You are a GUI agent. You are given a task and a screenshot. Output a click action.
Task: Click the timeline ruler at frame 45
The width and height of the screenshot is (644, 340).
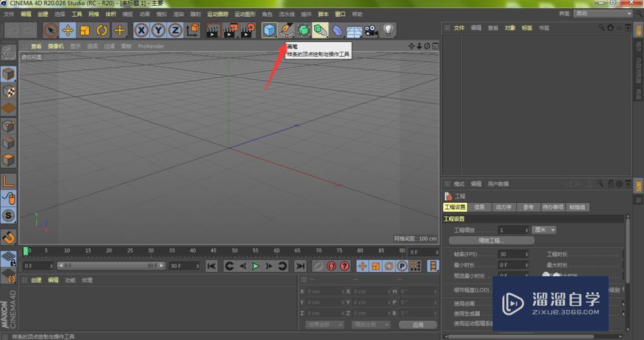213,250
